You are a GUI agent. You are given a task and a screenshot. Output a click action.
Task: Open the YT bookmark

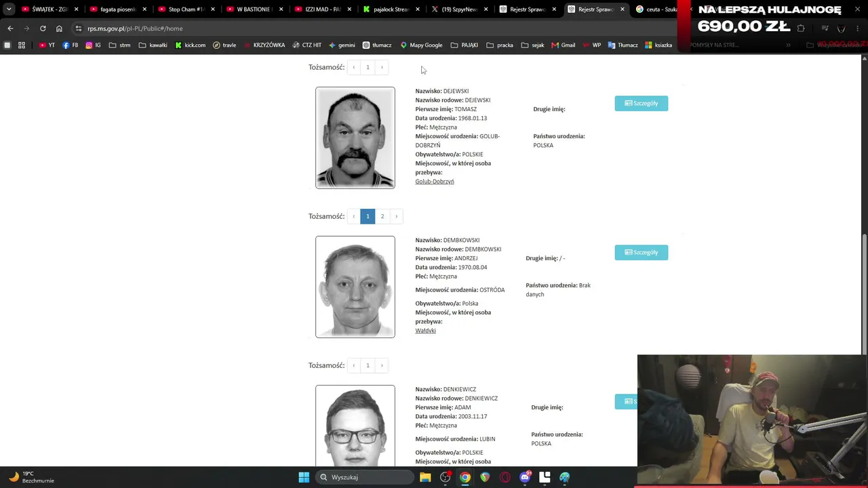[47, 45]
